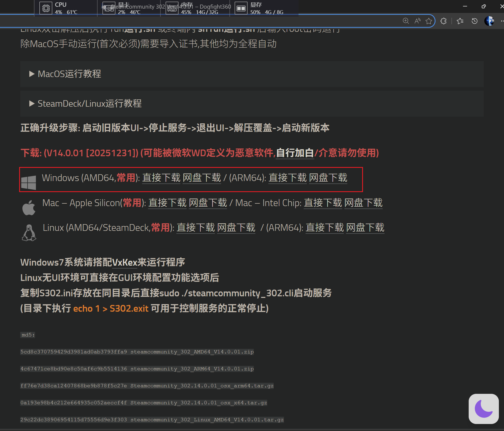This screenshot has height=431, width=504.
Task: Open Linux AMD64/SteamDeck 网盘下载 link
Action: coord(236,228)
